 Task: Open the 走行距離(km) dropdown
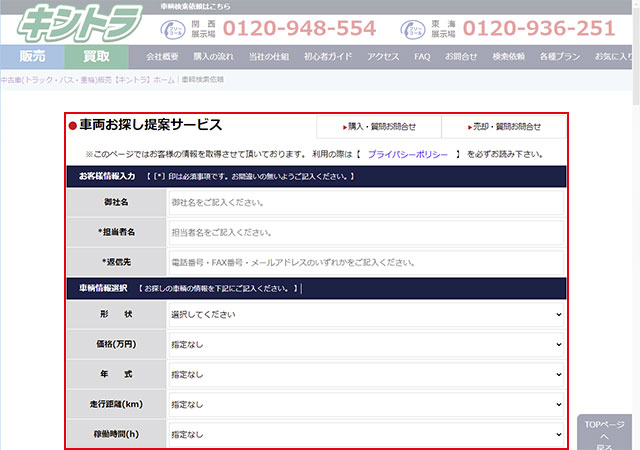[x=366, y=404]
